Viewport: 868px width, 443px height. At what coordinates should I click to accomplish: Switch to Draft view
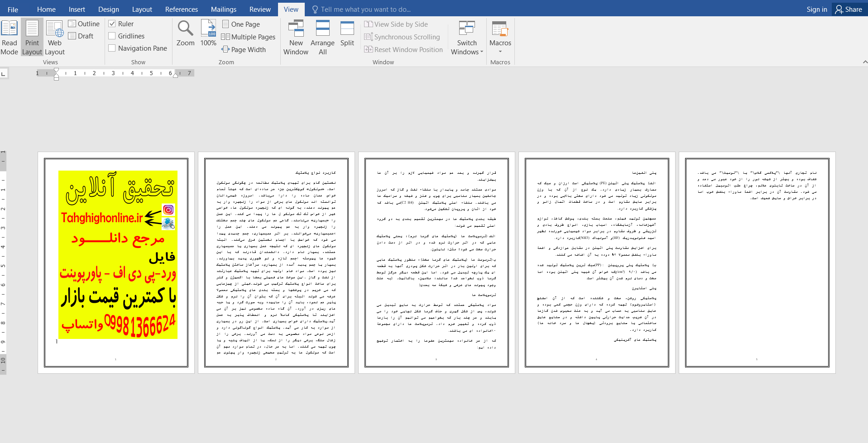[81, 36]
